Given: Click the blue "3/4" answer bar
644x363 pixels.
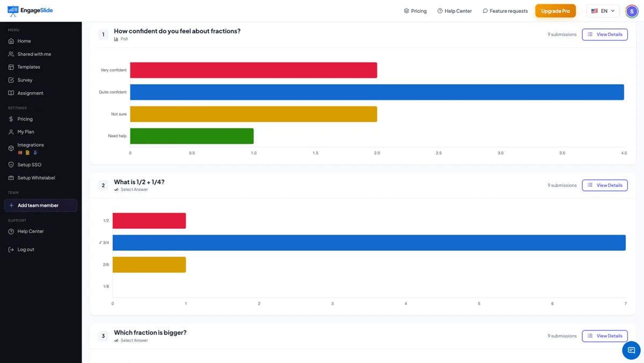Looking at the screenshot, I should point(369,243).
